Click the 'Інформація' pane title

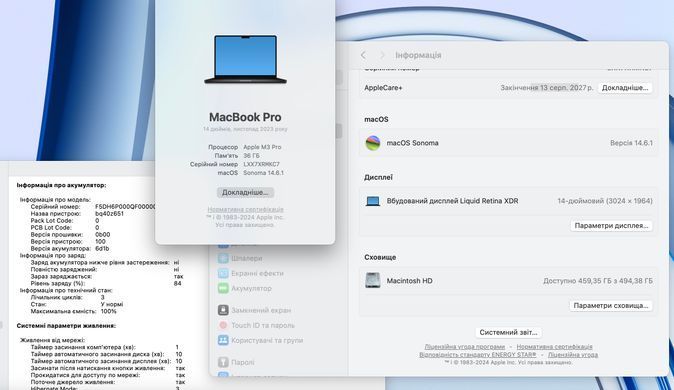tap(418, 55)
